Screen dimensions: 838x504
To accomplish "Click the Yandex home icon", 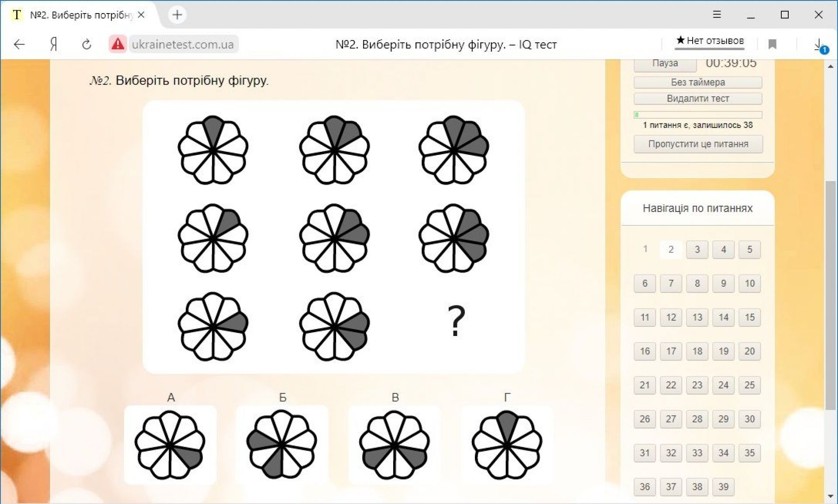I will 54,44.
